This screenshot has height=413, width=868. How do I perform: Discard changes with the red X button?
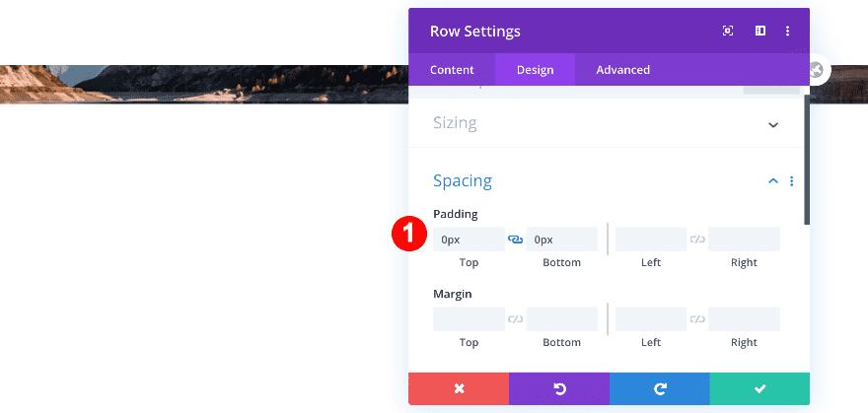click(459, 388)
